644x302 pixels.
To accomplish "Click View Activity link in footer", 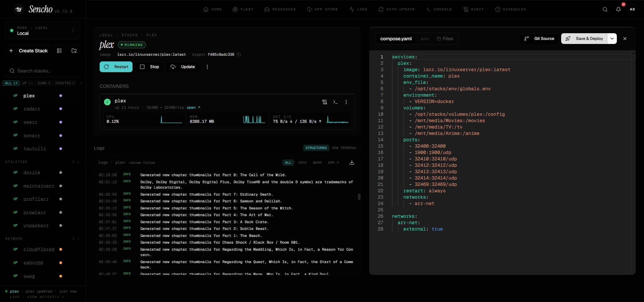I will click(45, 297).
